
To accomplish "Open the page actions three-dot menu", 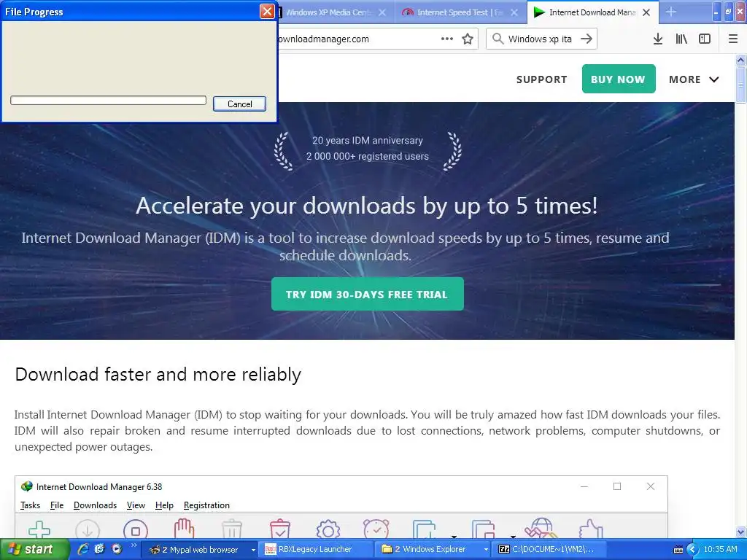I will pos(447,39).
